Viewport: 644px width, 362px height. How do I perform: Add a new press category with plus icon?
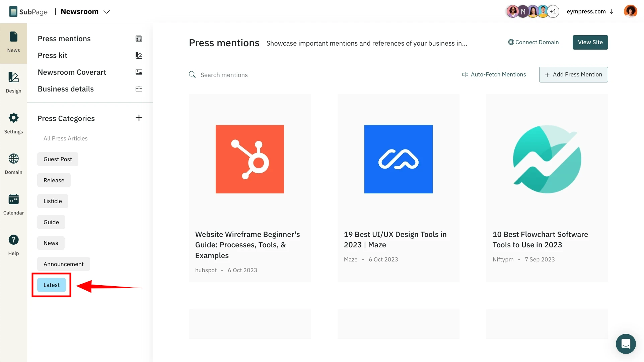pos(139,118)
